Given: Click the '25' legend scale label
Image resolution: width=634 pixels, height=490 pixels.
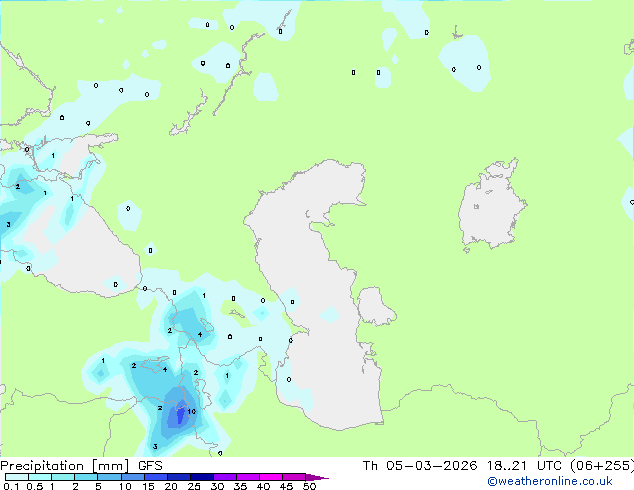Looking at the screenshot, I should click(194, 486).
